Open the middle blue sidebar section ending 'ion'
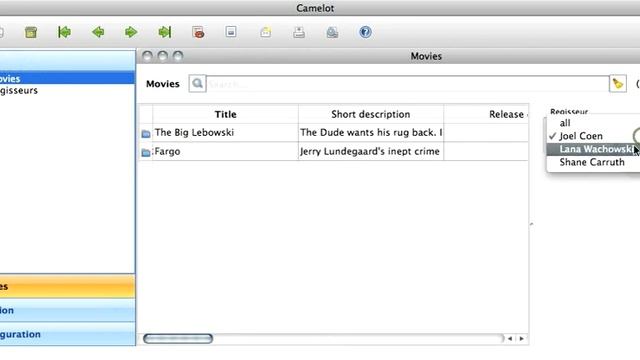 point(67,310)
